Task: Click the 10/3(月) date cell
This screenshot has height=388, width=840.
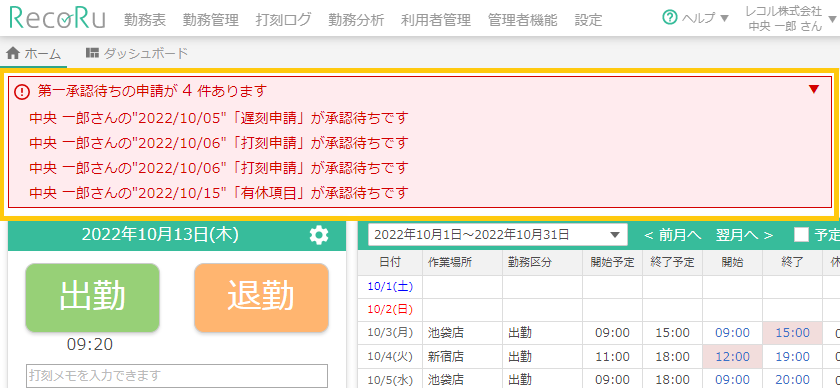Action: [390, 333]
